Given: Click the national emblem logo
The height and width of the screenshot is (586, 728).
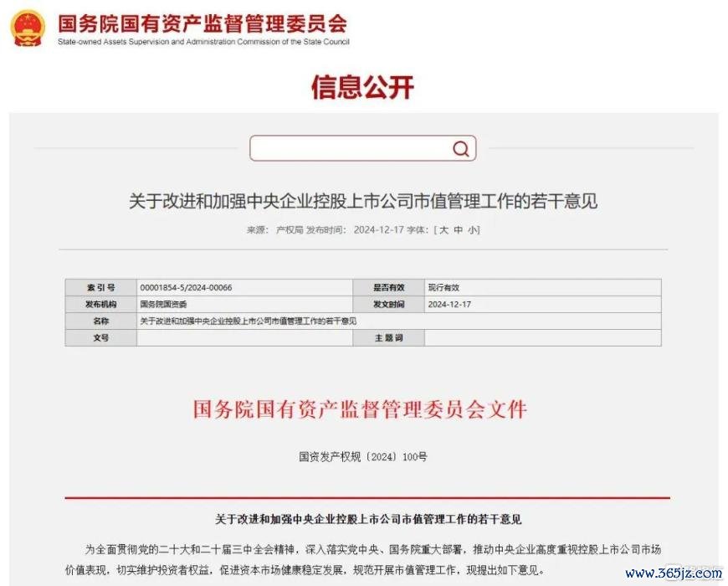Looking at the screenshot, I should click(28, 28).
